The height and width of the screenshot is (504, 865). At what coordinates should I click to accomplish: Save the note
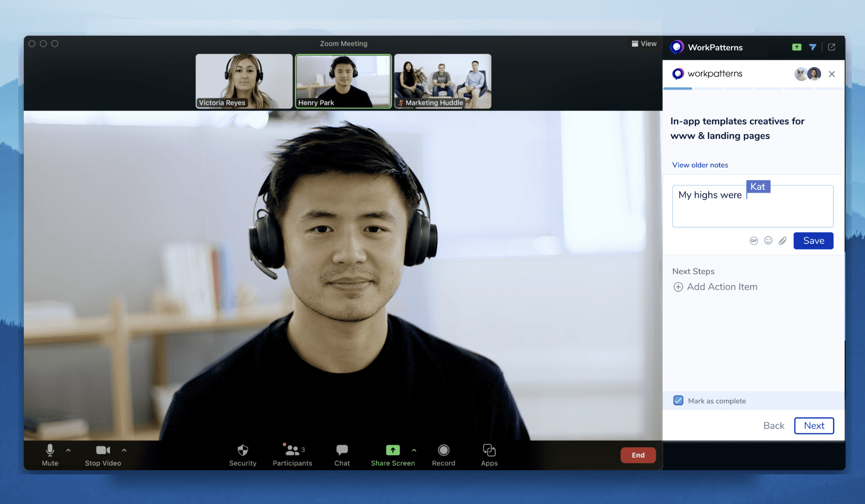(814, 241)
